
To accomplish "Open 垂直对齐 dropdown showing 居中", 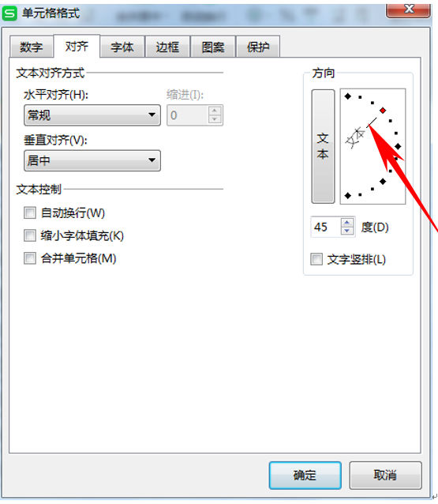I will tap(92, 160).
